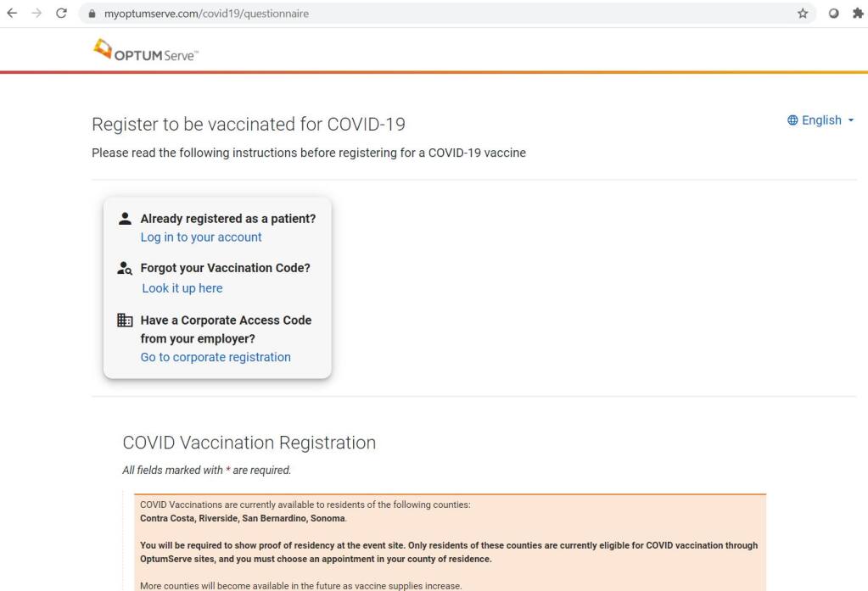Click the dropdown caret next to English
The width and height of the screenshot is (868, 591).
coord(851,120)
